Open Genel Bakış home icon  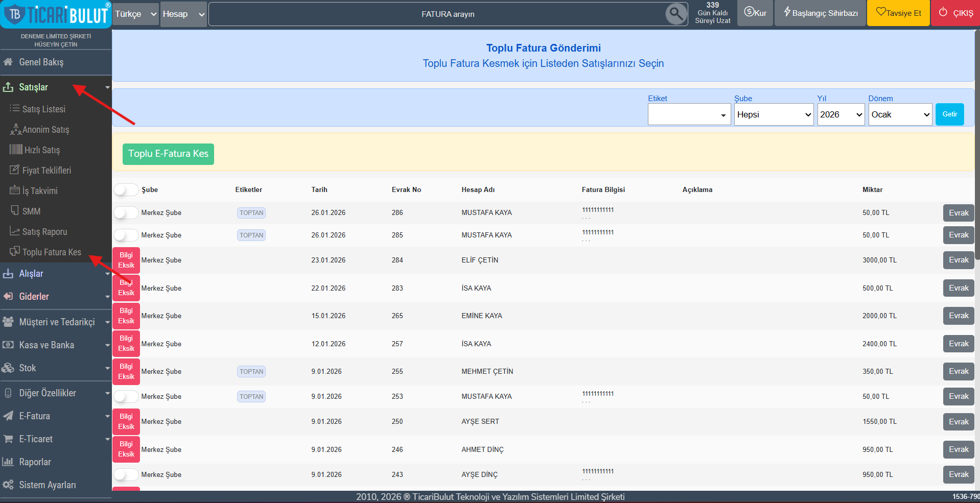point(8,62)
